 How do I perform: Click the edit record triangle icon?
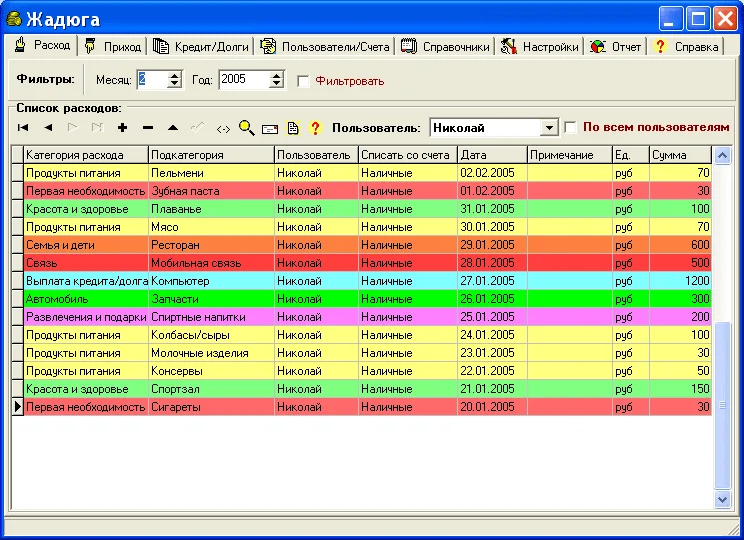point(172,128)
